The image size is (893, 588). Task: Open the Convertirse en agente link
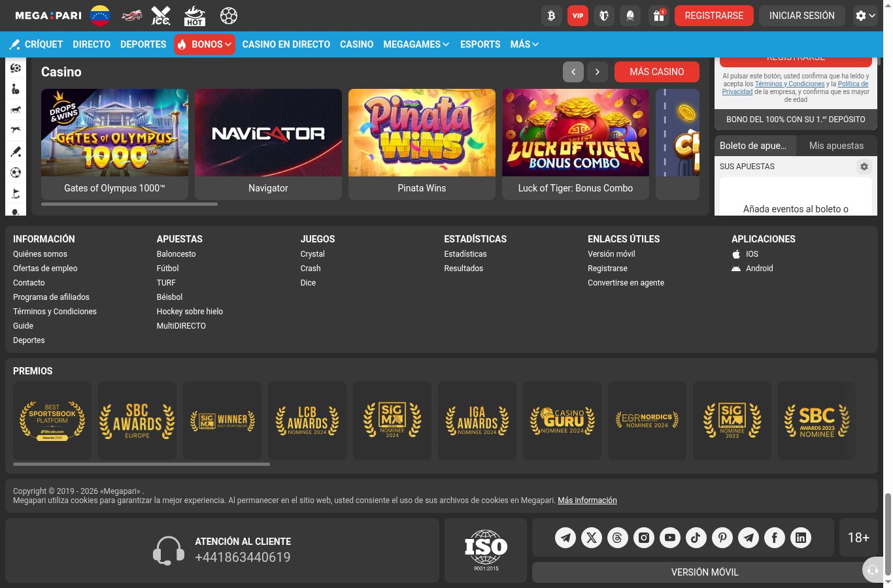626,283
